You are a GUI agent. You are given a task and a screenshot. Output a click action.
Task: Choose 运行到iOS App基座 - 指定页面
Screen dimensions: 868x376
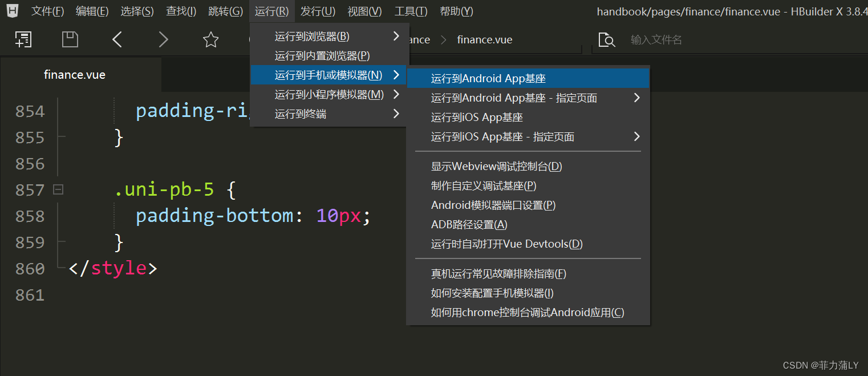(x=528, y=137)
